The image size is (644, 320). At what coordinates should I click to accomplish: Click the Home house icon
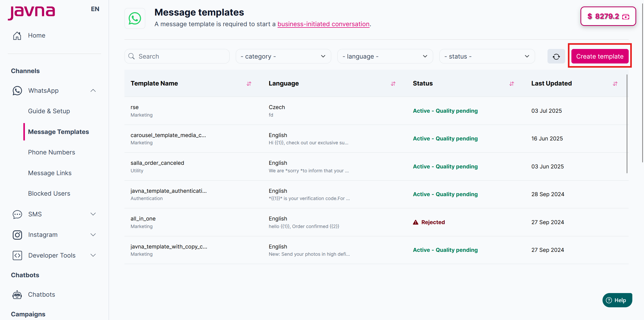(17, 35)
